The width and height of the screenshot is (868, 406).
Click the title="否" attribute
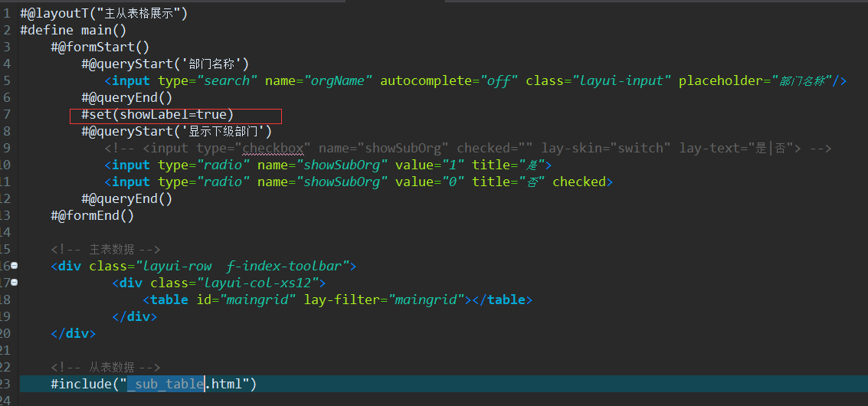click(509, 182)
